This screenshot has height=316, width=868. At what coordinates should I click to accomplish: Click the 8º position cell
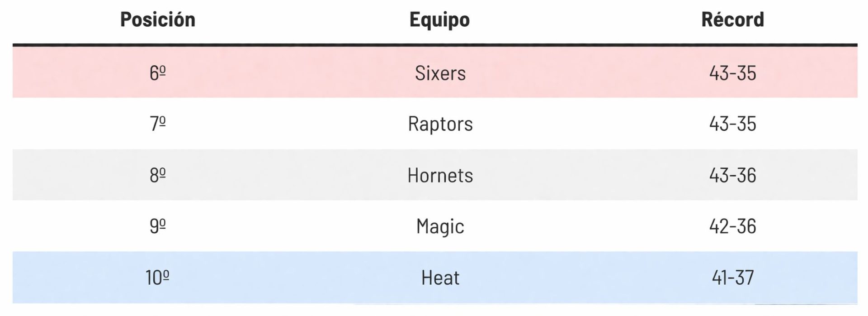157,175
